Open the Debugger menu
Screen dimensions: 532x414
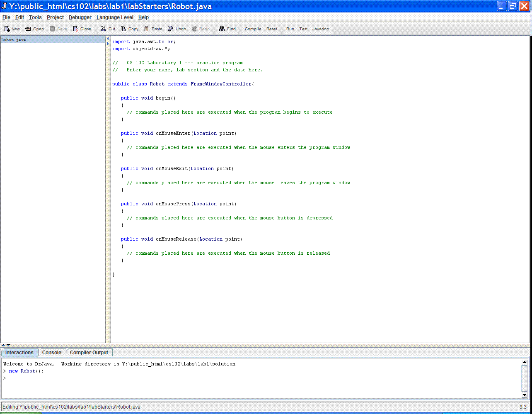tap(80, 17)
